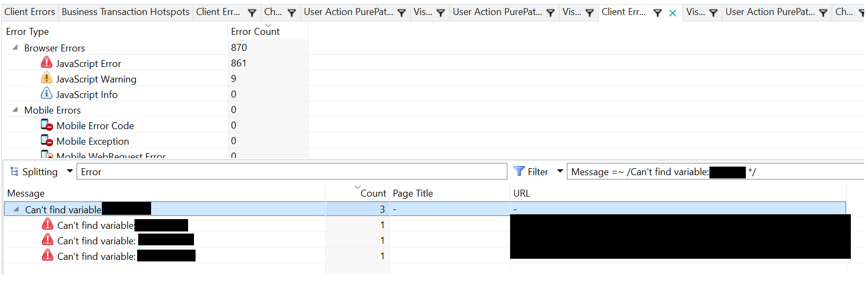868x285 pixels.
Task: Click the Splitting tree icon
Action: 14,171
